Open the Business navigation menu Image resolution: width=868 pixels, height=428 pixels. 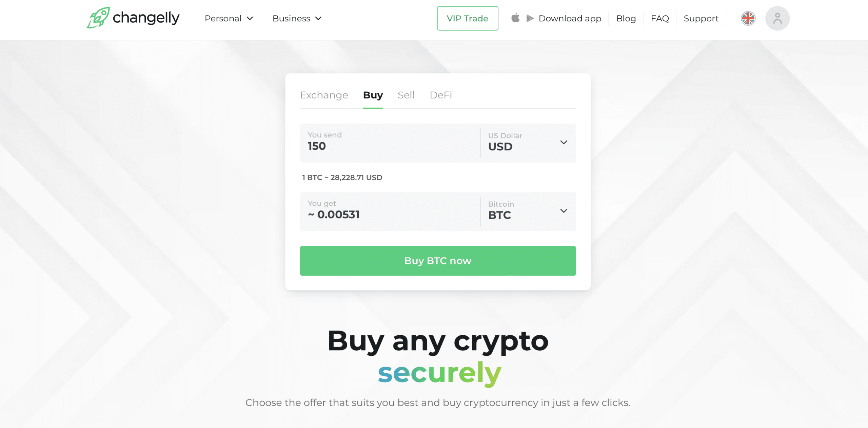(x=297, y=18)
